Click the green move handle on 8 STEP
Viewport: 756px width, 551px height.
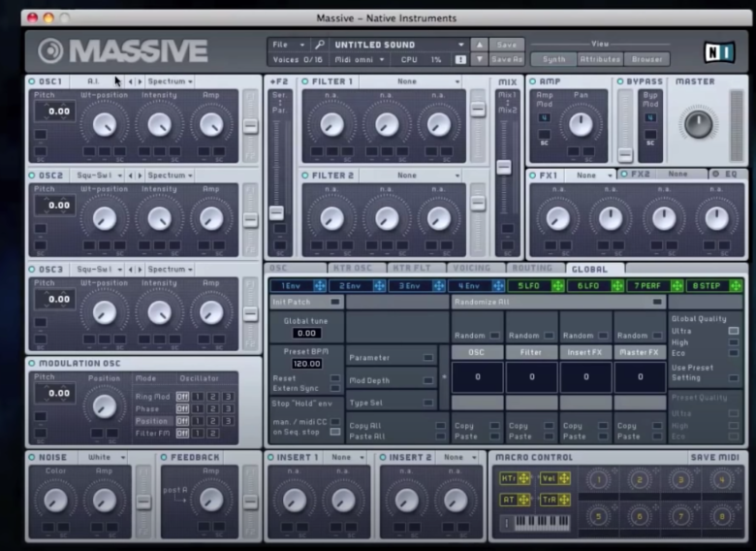point(737,285)
